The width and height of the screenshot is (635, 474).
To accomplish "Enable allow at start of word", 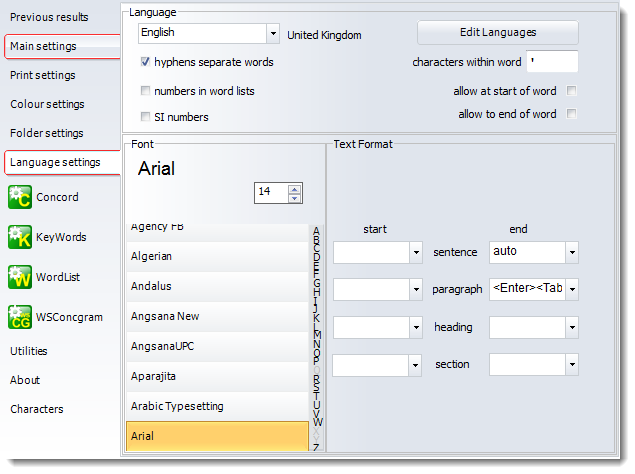I will (571, 91).
